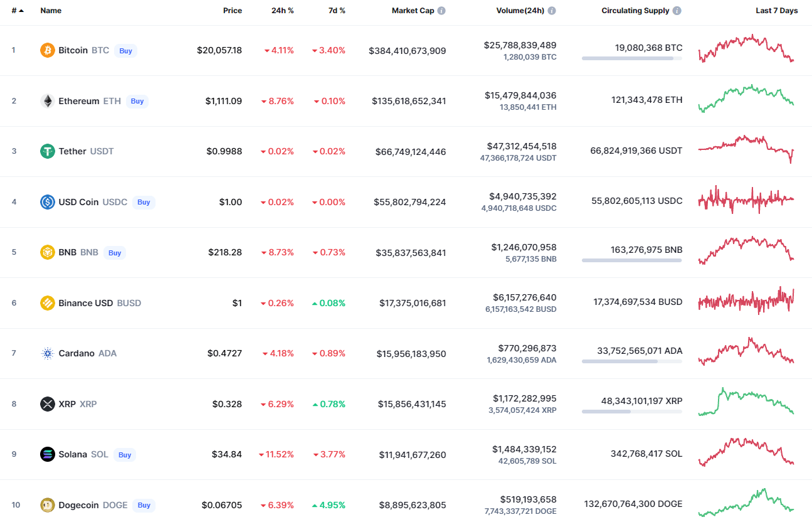The width and height of the screenshot is (812, 522).
Task: Click the Bitcoin coin logo icon
Action: (48, 50)
